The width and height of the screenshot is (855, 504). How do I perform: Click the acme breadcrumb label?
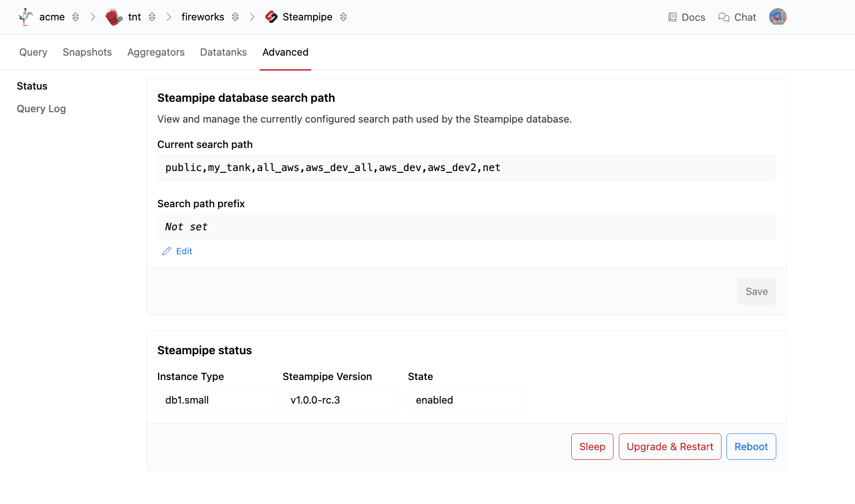pos(52,17)
